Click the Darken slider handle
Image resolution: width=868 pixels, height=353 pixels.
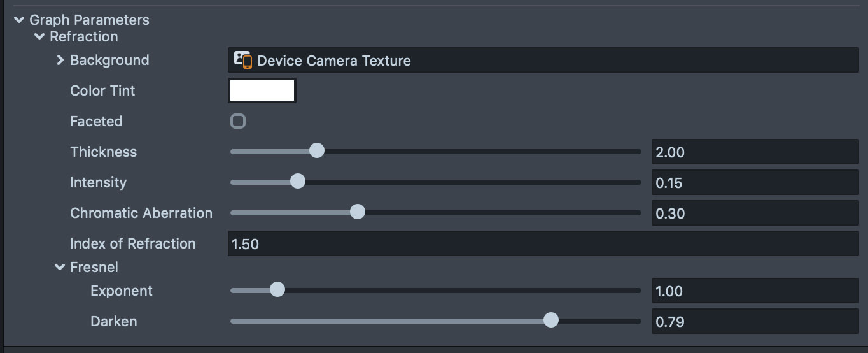pos(551,321)
